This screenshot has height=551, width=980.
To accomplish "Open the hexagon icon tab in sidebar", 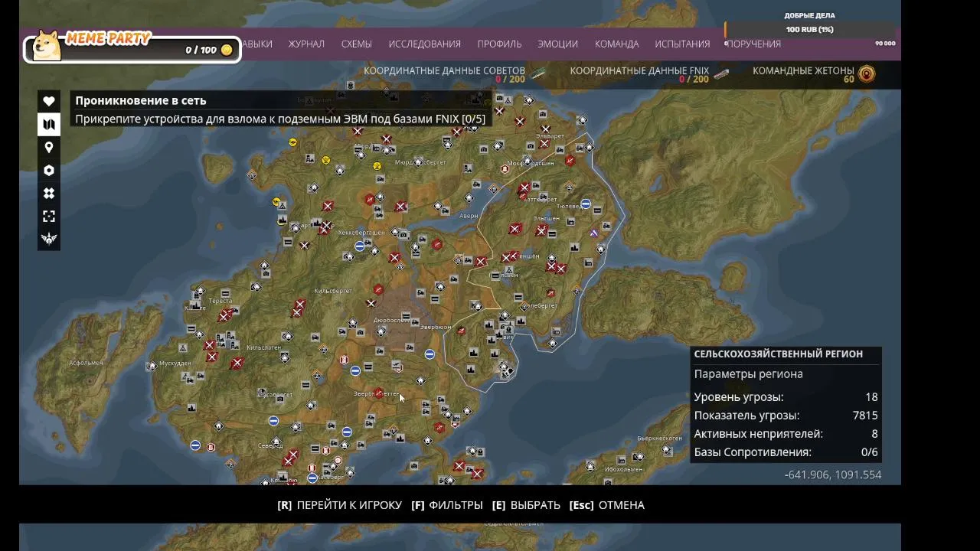I will point(49,170).
